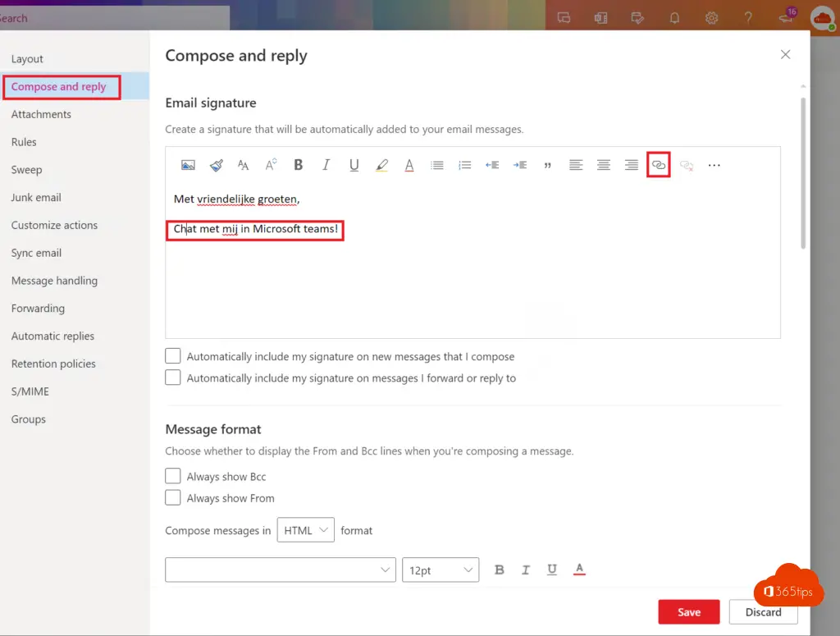The width and height of the screenshot is (840, 636).
Task: Open the HTML compose format dropdown
Action: pos(305,530)
